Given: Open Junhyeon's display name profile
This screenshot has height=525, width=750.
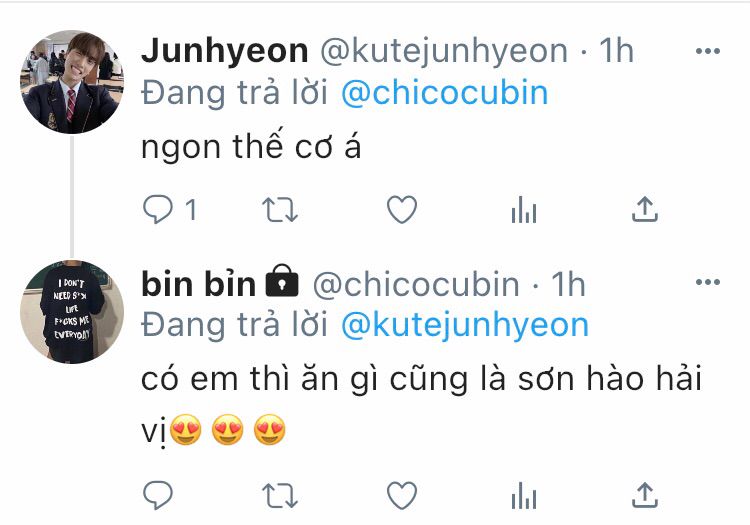Looking at the screenshot, I should (225, 51).
